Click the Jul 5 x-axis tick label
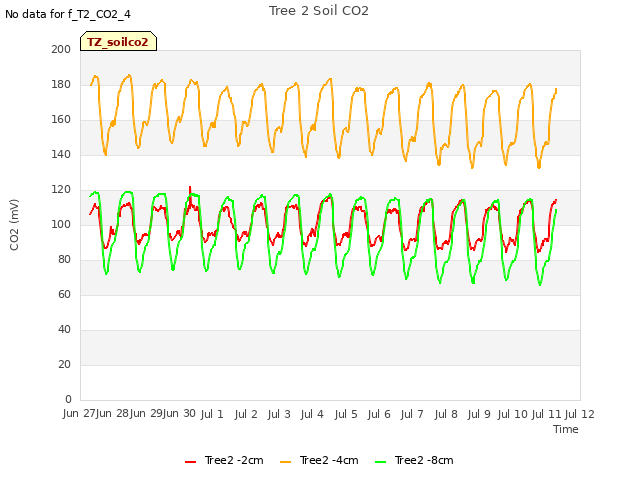The height and width of the screenshot is (480, 640). tap(346, 414)
